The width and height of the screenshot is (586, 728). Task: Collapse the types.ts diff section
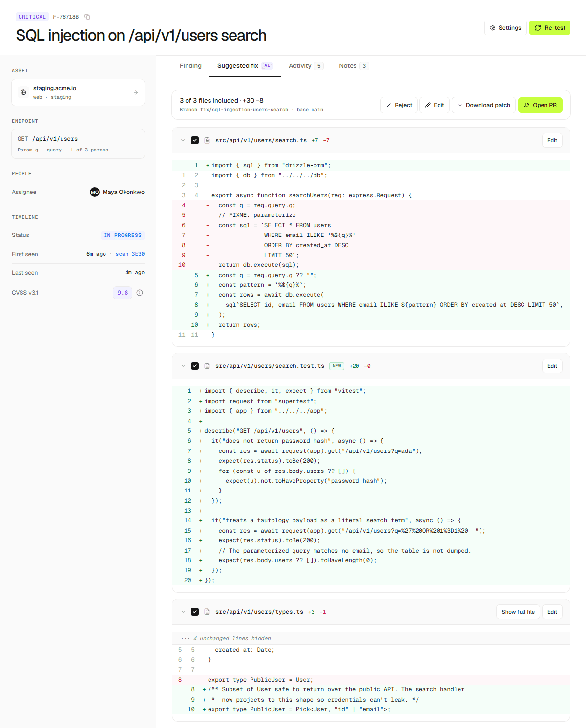coord(183,612)
